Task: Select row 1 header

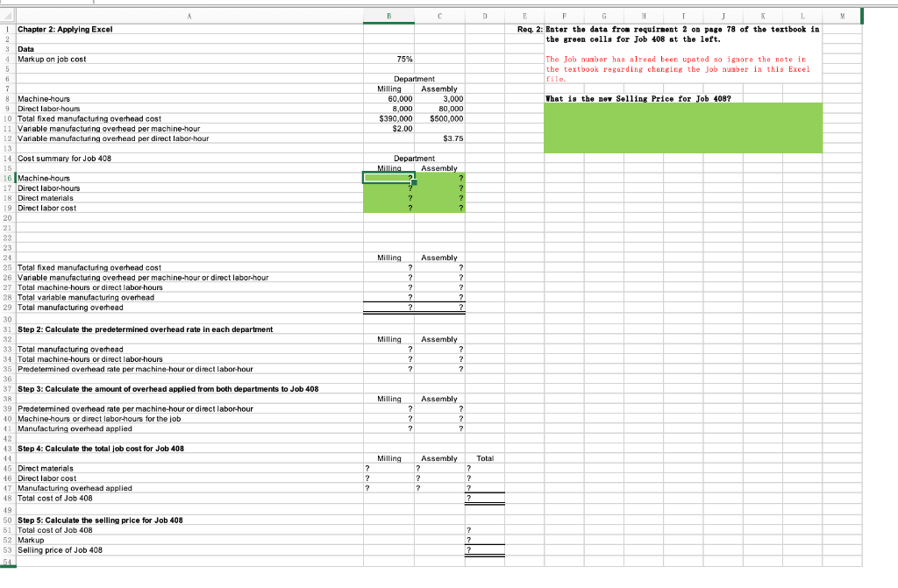Action: coord(5,29)
